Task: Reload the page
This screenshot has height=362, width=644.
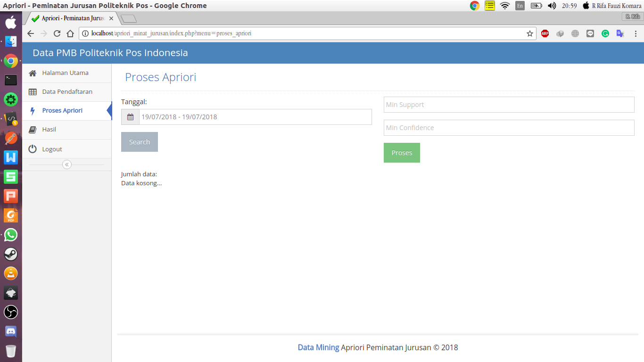Action: (57, 33)
